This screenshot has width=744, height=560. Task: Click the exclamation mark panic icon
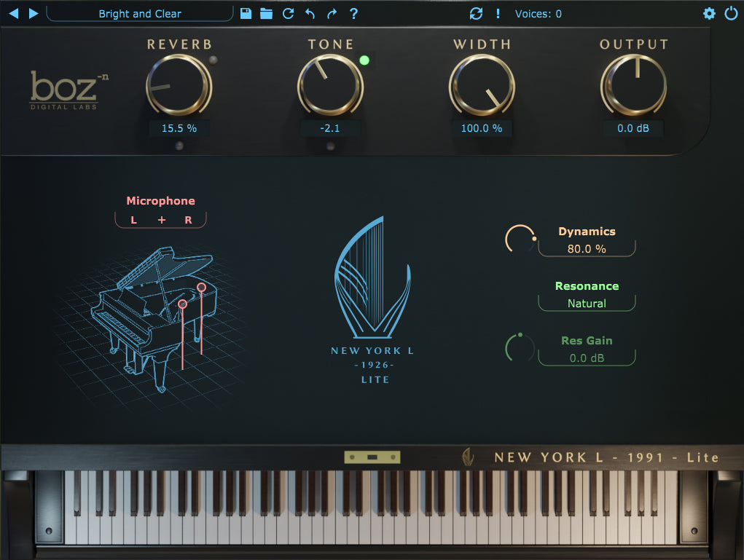(x=498, y=13)
